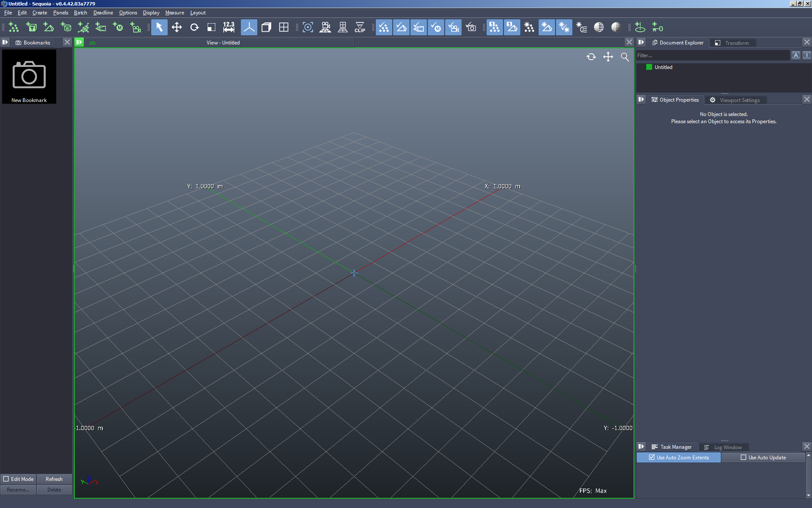
Task: Click the filter A button
Action: pos(796,55)
